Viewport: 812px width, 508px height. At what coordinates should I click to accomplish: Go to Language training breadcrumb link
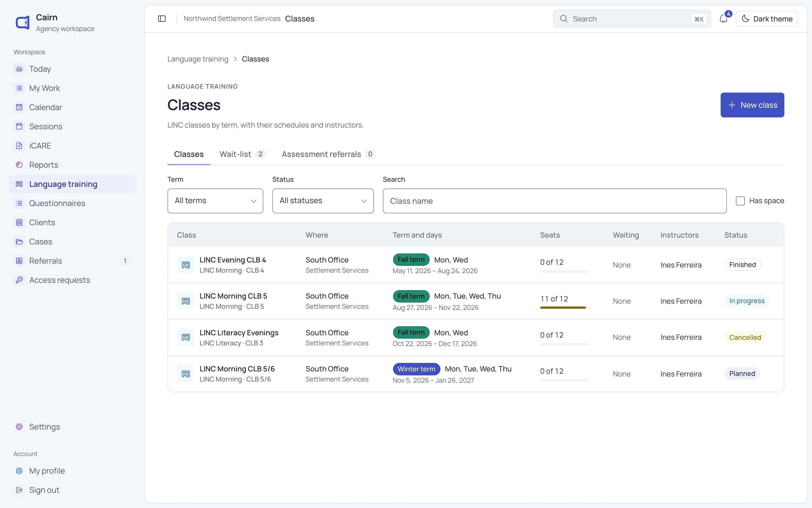(198, 59)
